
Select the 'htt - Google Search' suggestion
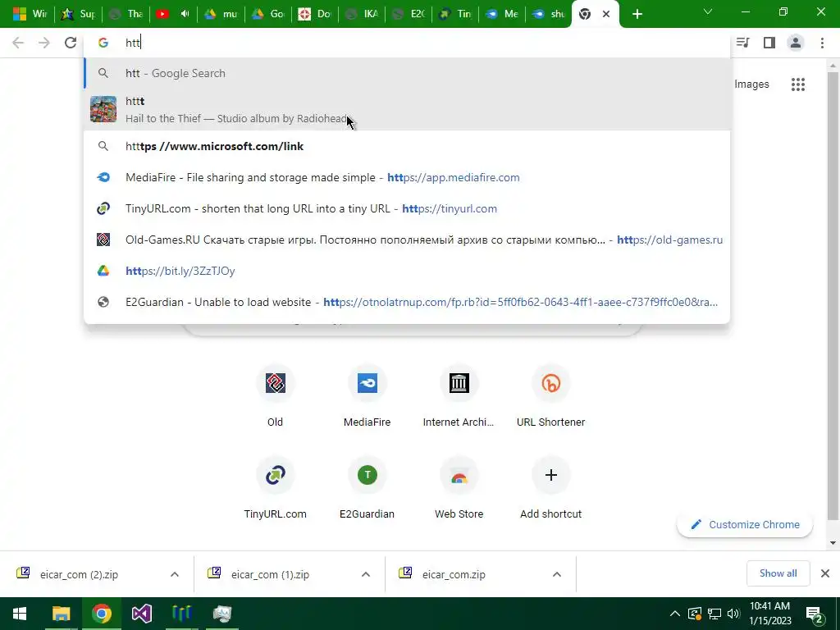(x=407, y=73)
